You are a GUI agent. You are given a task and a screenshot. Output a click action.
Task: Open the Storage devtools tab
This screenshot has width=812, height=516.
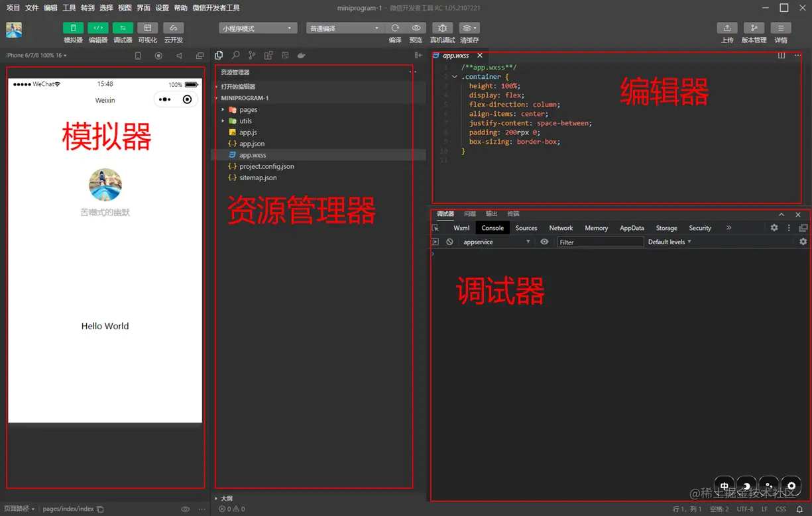point(666,228)
